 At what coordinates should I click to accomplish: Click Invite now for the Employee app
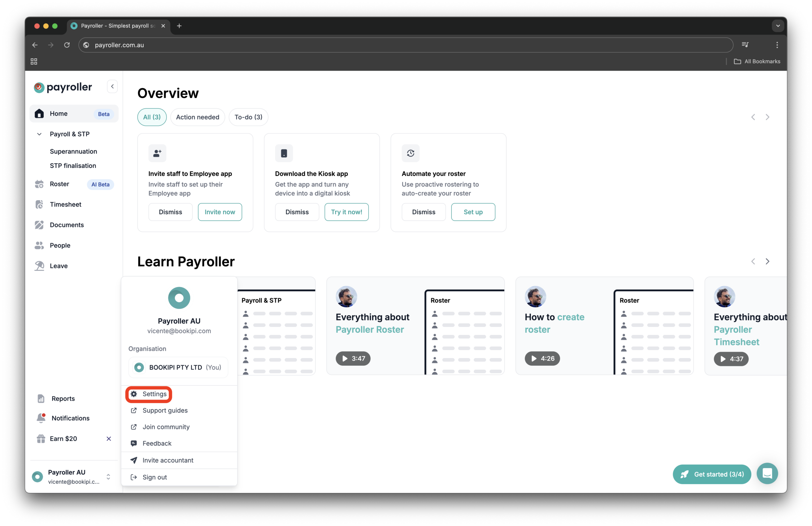click(x=220, y=212)
